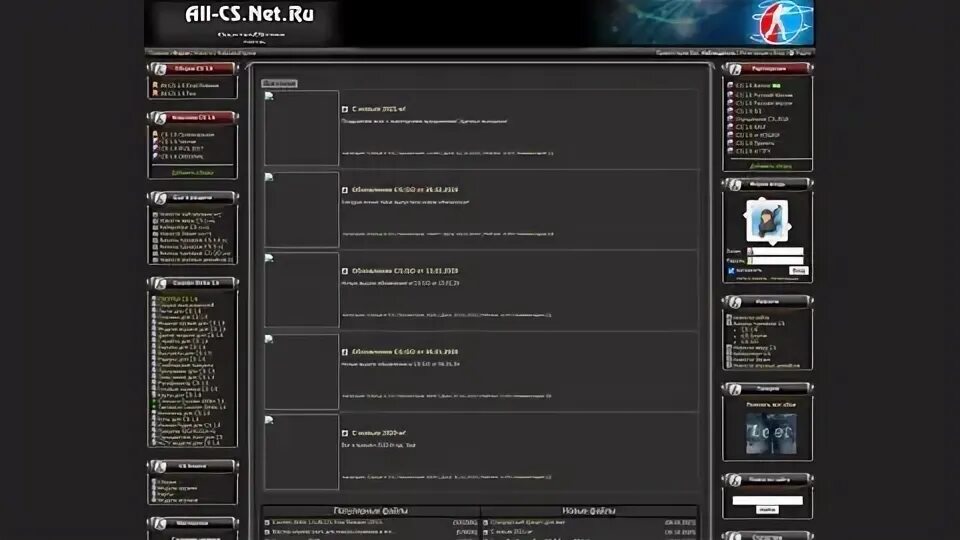Focus the site search input field
960x540 pixels.
[767, 500]
